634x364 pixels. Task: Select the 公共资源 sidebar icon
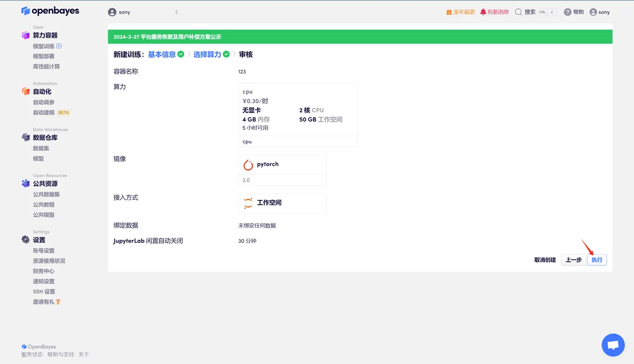[x=26, y=183]
